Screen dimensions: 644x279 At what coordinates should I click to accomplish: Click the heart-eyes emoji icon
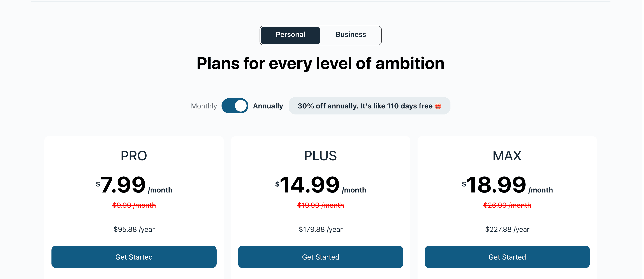pos(438,106)
